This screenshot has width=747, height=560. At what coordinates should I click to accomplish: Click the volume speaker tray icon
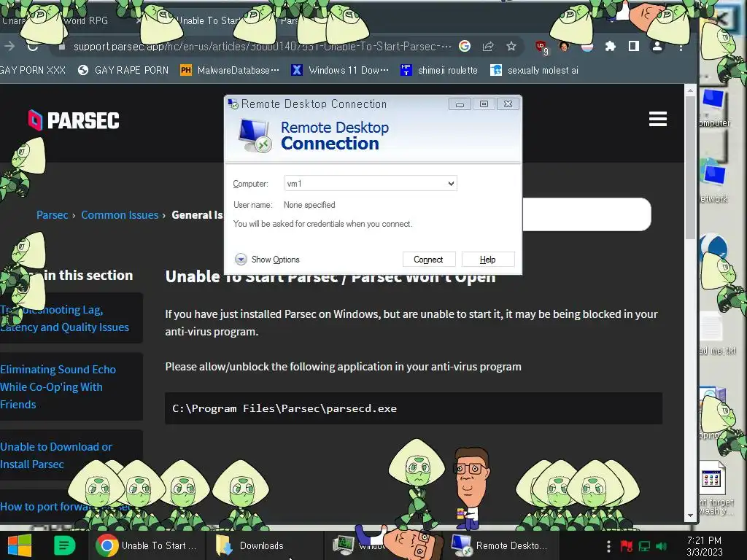pos(661,546)
